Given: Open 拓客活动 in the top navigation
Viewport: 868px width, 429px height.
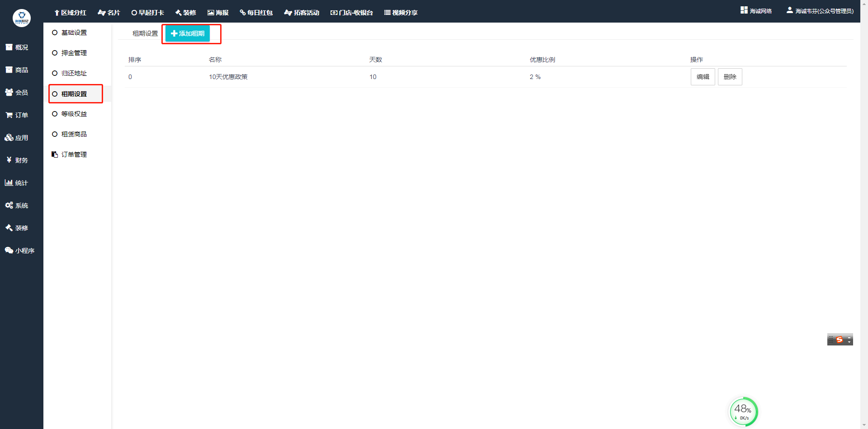Looking at the screenshot, I should [x=302, y=13].
